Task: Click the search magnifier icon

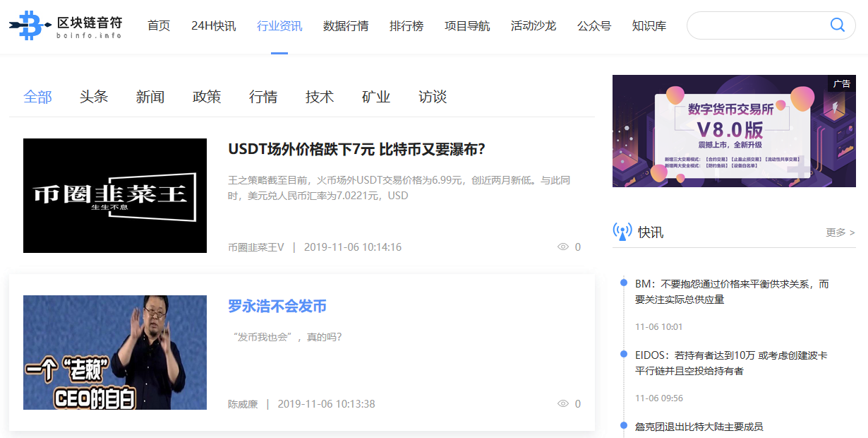Action: (837, 25)
